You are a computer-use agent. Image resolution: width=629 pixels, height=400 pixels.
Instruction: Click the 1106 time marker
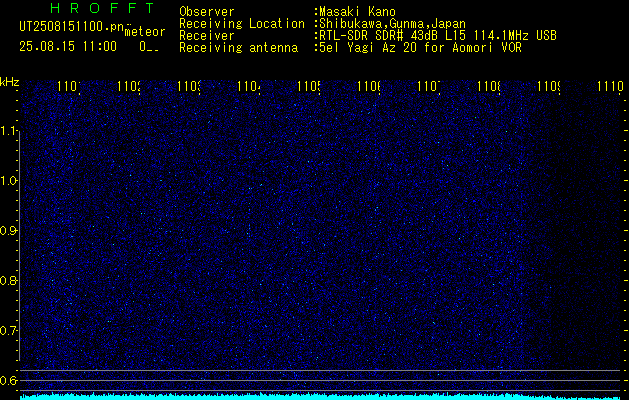[x=369, y=86]
